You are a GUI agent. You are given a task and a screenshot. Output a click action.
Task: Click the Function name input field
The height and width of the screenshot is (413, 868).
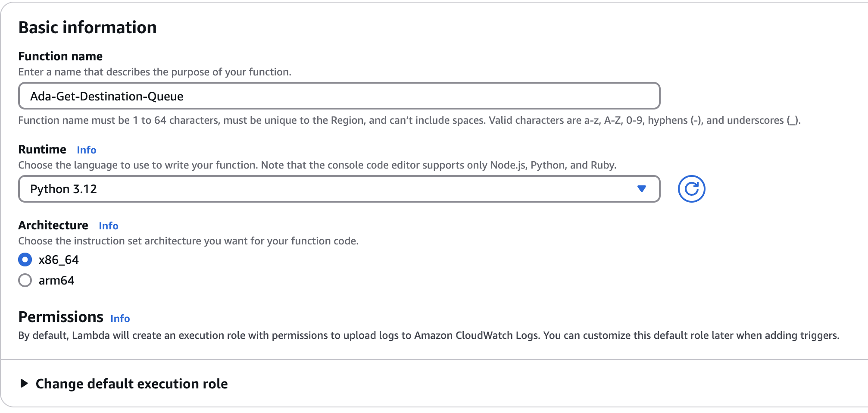(x=339, y=96)
